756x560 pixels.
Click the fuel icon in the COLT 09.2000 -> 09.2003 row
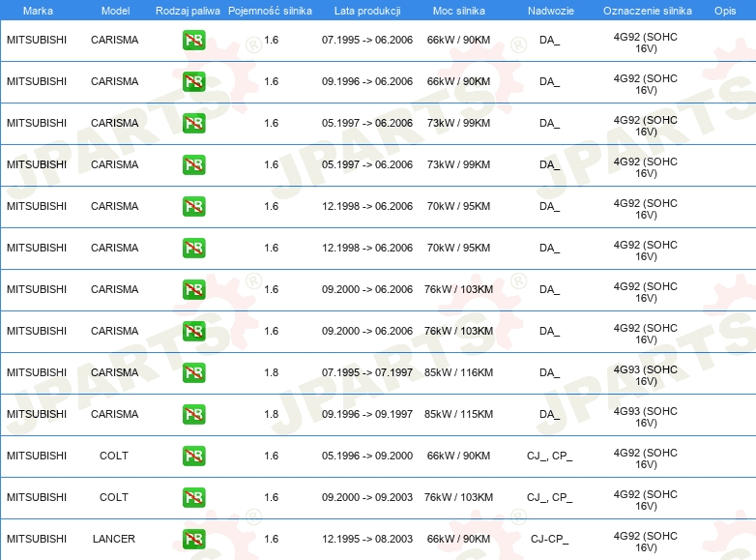coord(193,497)
